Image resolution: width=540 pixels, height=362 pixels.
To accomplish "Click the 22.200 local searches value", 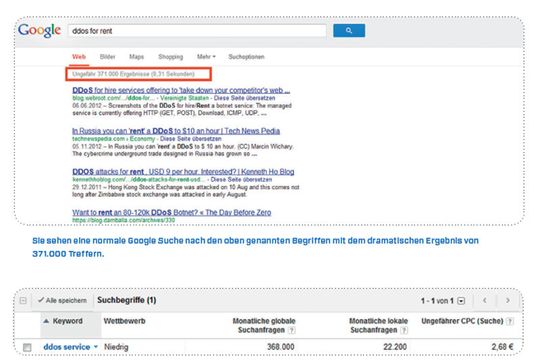I will pyautogui.click(x=395, y=347).
